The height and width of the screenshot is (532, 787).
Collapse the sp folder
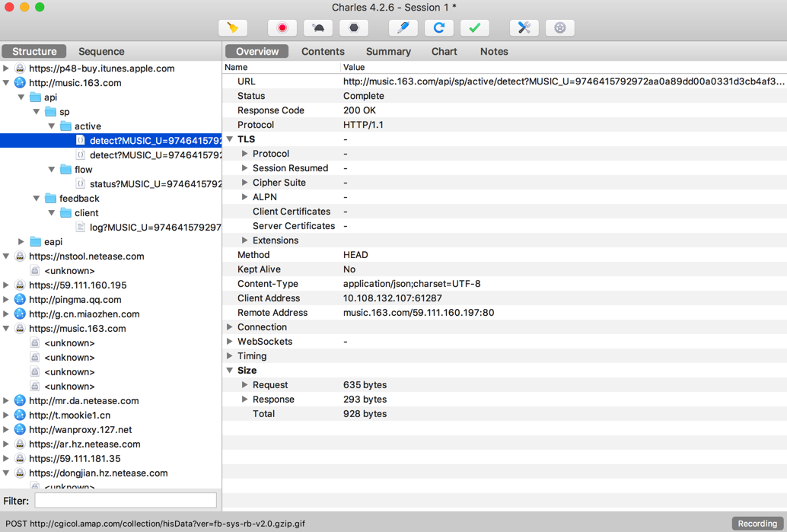36,111
